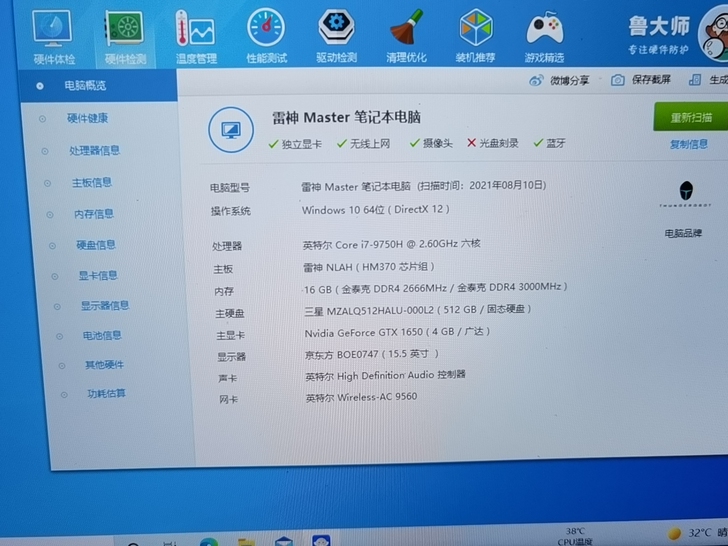Screen dimensions: 728x546
Task: Click the GeForce GTX 1650 text
Action: 397,332
